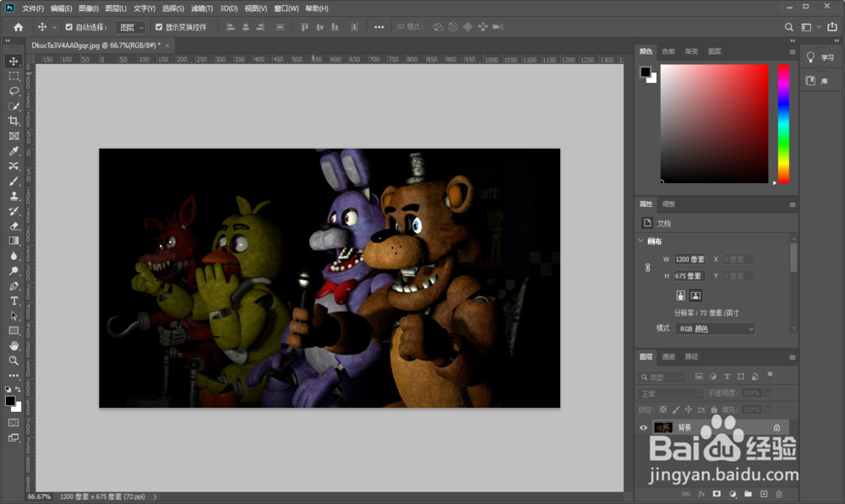Select the Quick Selection tool
The image size is (845, 504).
tap(14, 106)
